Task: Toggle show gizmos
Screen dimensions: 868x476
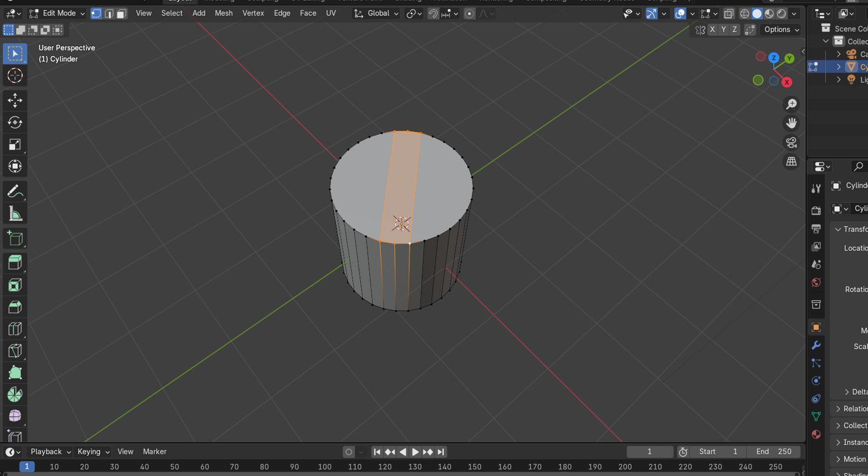Action: [x=652, y=13]
